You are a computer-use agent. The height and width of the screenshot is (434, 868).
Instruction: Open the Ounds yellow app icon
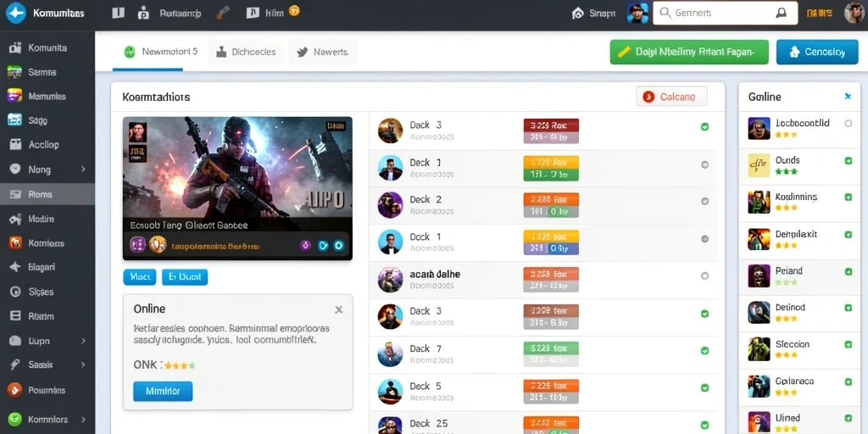click(759, 165)
